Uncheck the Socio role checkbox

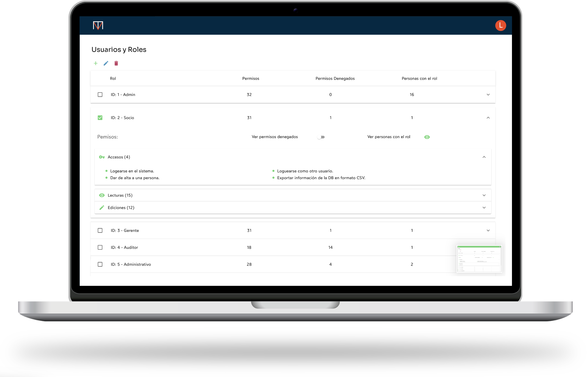[x=100, y=118]
